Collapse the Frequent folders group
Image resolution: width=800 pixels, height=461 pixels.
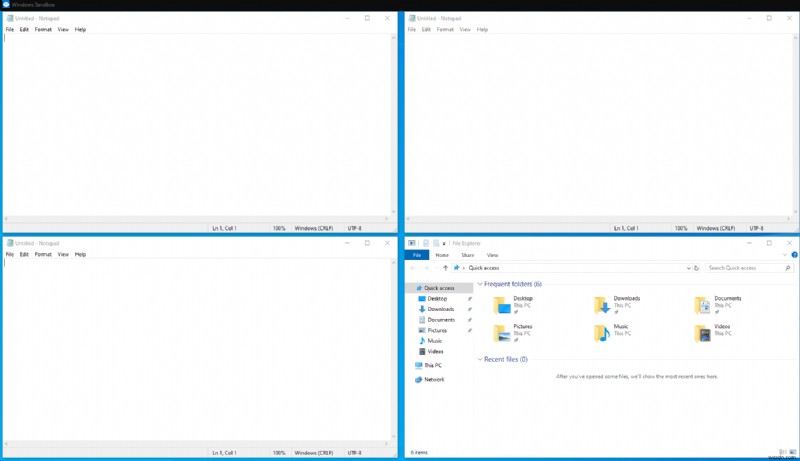[x=480, y=284]
